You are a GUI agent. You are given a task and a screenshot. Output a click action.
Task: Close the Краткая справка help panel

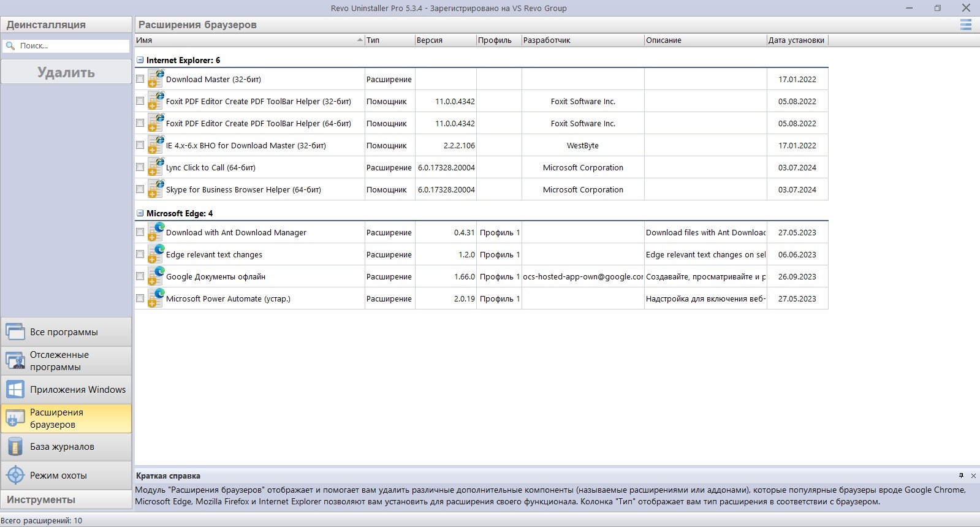click(973, 476)
